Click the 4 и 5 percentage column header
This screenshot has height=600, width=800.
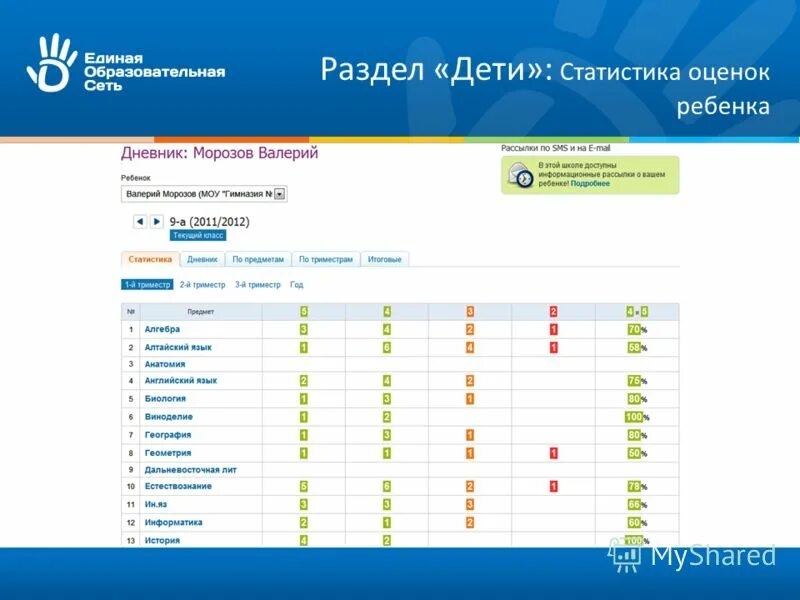click(x=637, y=312)
